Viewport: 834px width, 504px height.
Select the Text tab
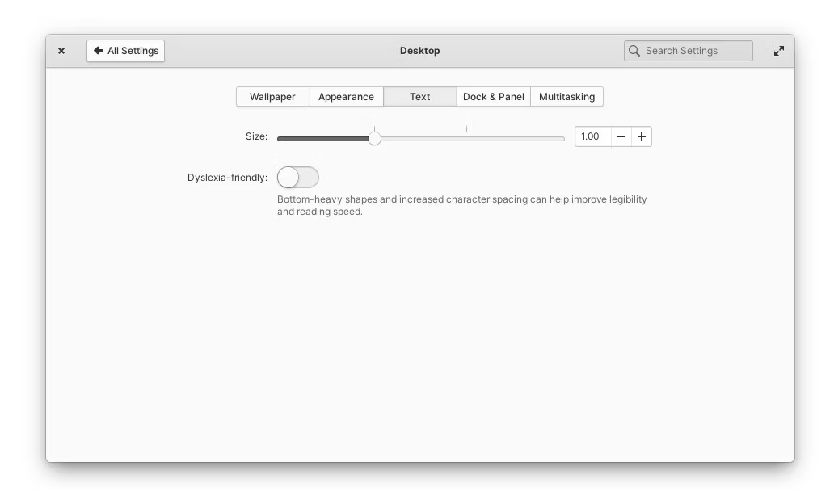tap(419, 97)
